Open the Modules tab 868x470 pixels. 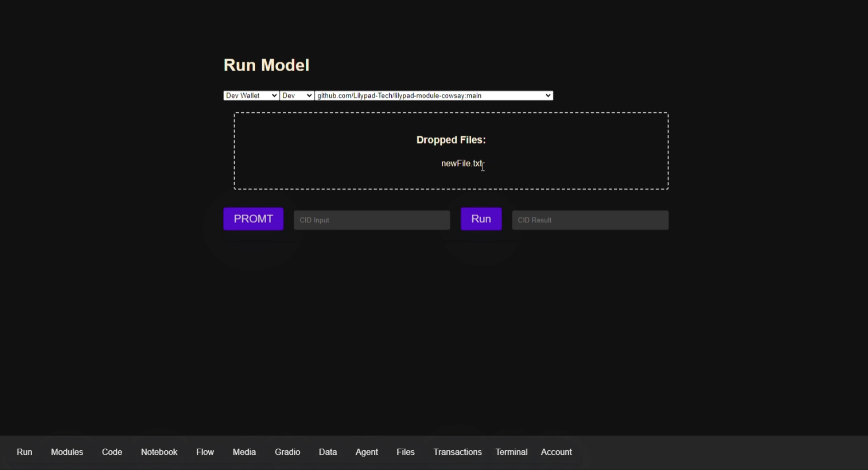click(x=67, y=452)
